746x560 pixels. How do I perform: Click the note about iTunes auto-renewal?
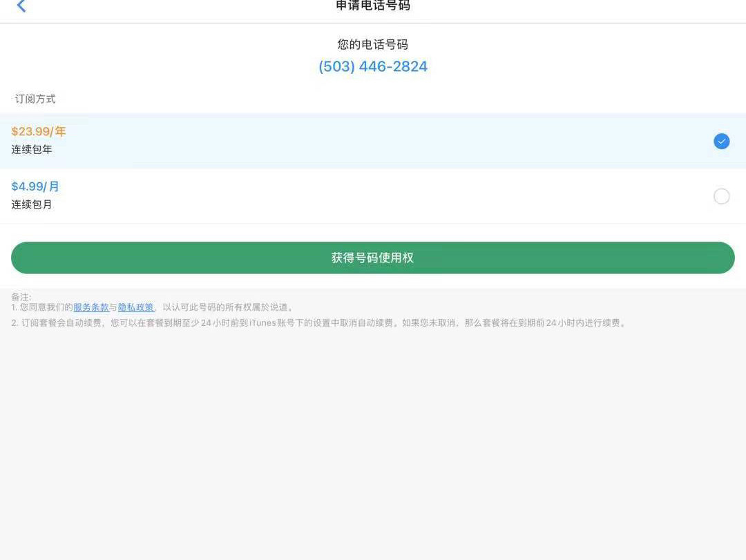[318, 323]
